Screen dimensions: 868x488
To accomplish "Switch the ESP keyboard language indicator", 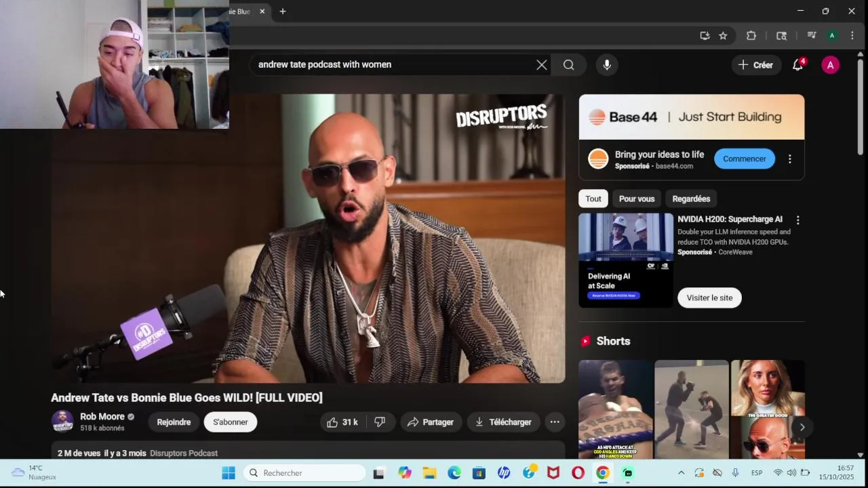I will coord(757,473).
